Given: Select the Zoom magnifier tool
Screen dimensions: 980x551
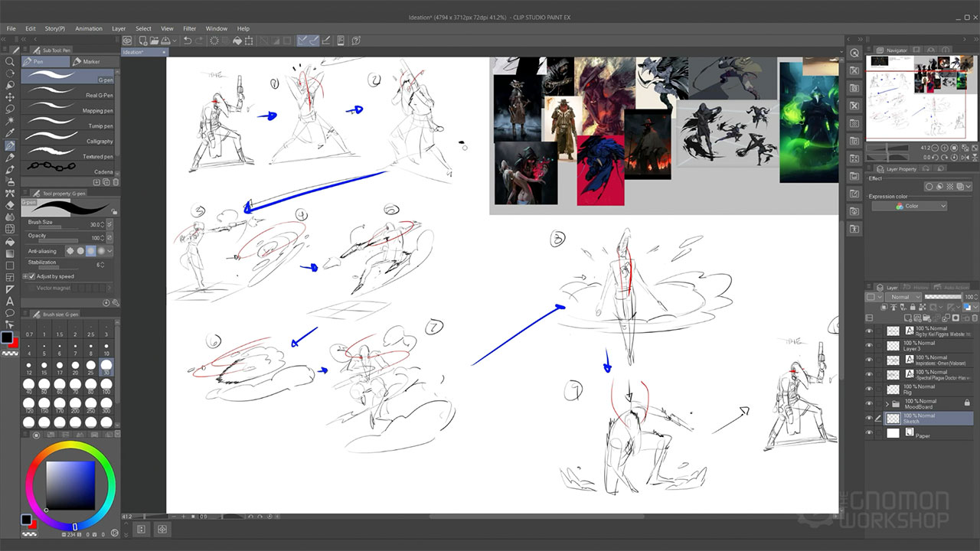Looking at the screenshot, I should pos(10,61).
